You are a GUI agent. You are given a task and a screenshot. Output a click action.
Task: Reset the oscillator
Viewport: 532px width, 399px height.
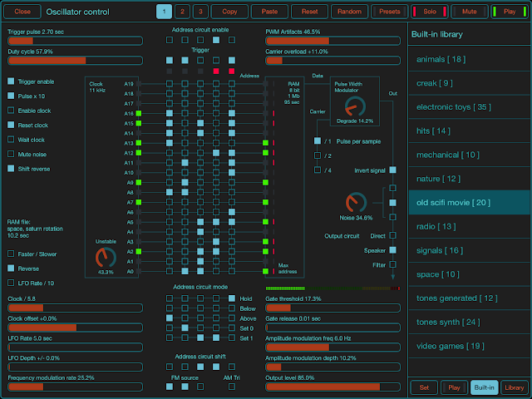[310, 12]
